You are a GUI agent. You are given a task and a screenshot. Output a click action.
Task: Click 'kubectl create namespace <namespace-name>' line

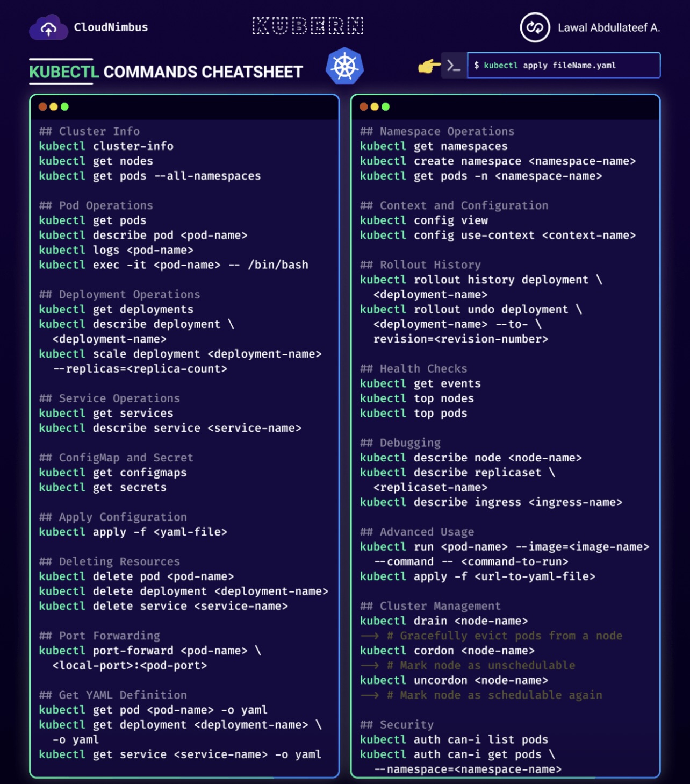498,161
